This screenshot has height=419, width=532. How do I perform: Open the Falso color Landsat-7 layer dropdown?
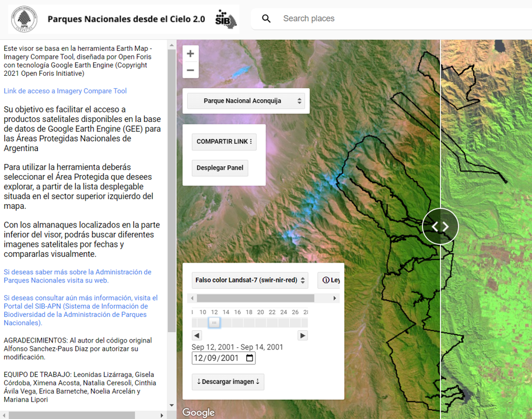tap(250, 280)
